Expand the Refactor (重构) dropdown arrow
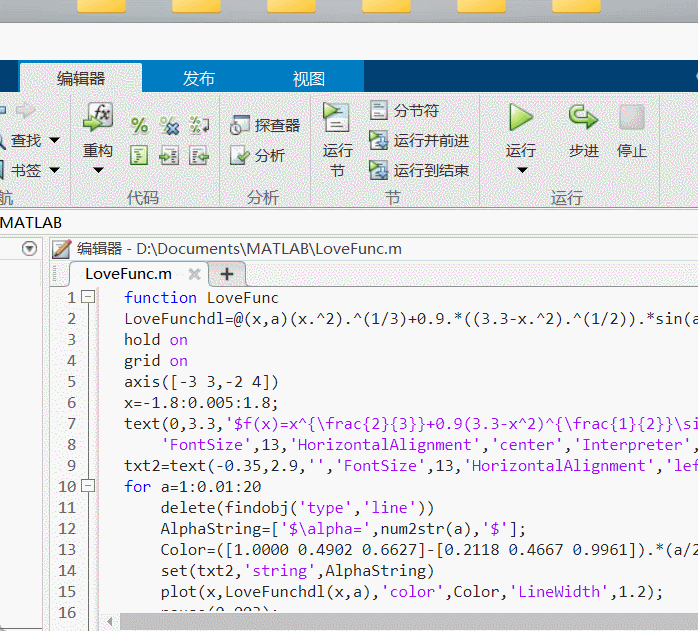698x631 pixels. point(98,170)
